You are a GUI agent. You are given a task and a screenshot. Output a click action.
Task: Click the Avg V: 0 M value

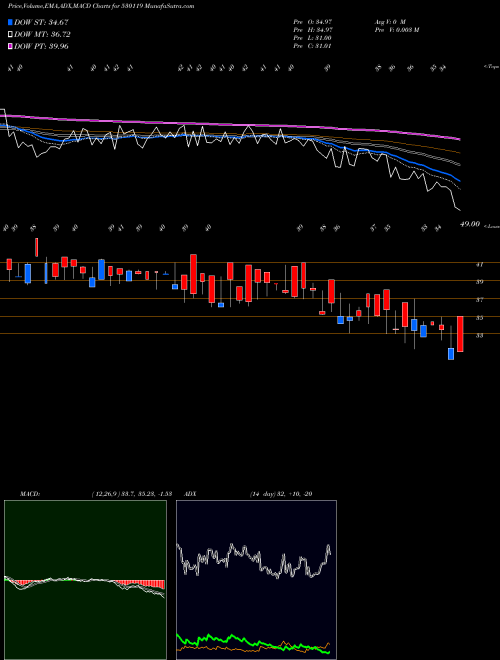(389, 21)
